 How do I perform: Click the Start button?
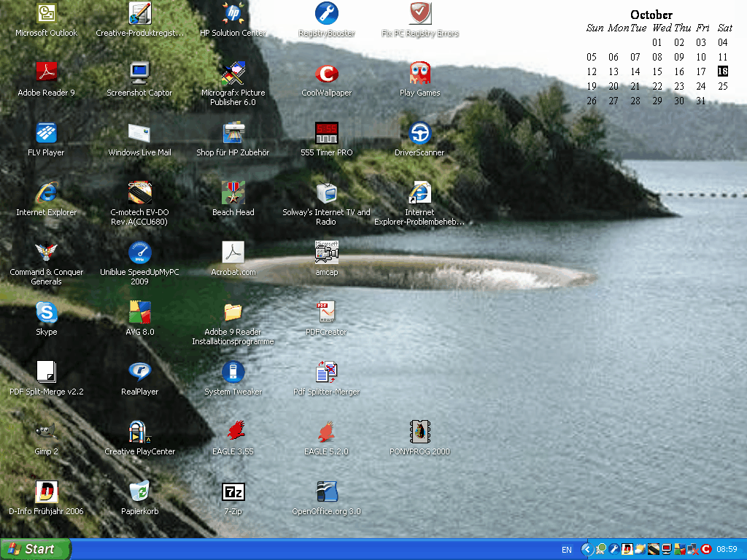pyautogui.click(x=35, y=550)
